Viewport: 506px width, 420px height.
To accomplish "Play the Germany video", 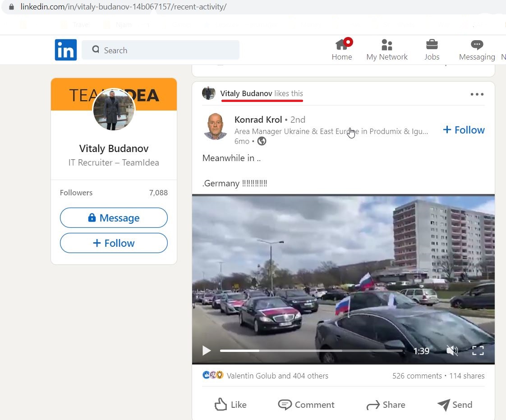I will point(207,350).
